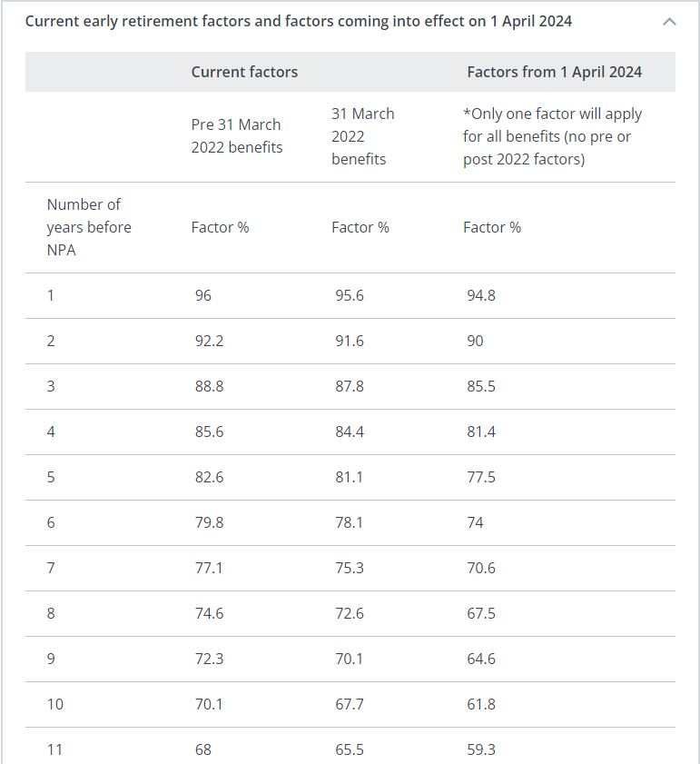Viewport: 700px width, 764px height.
Task: Click the 67.5 value in row 8
Action: (481, 613)
